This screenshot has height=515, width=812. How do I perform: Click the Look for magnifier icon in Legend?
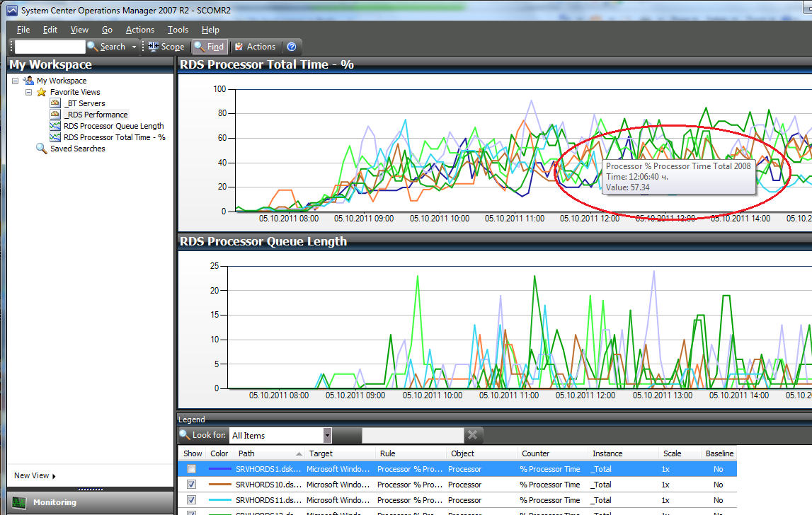pos(184,435)
